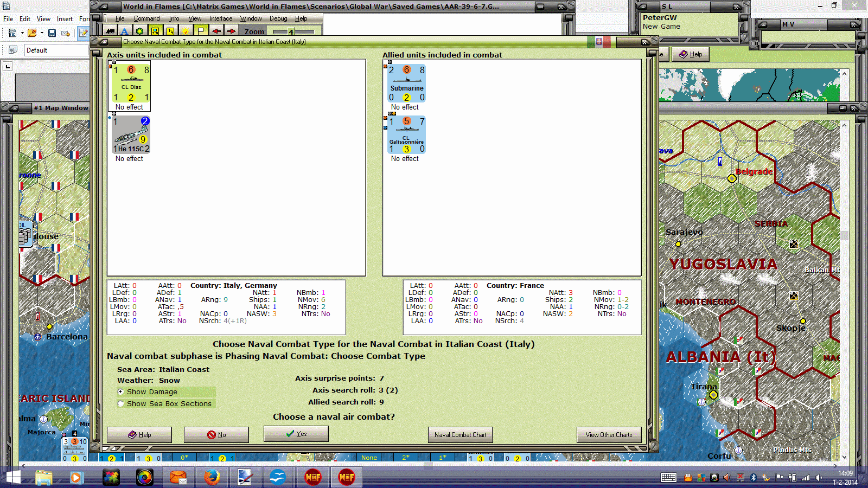Select the CL Galissonnière unit counter
Screen dimensions: 868x488
tap(406, 134)
